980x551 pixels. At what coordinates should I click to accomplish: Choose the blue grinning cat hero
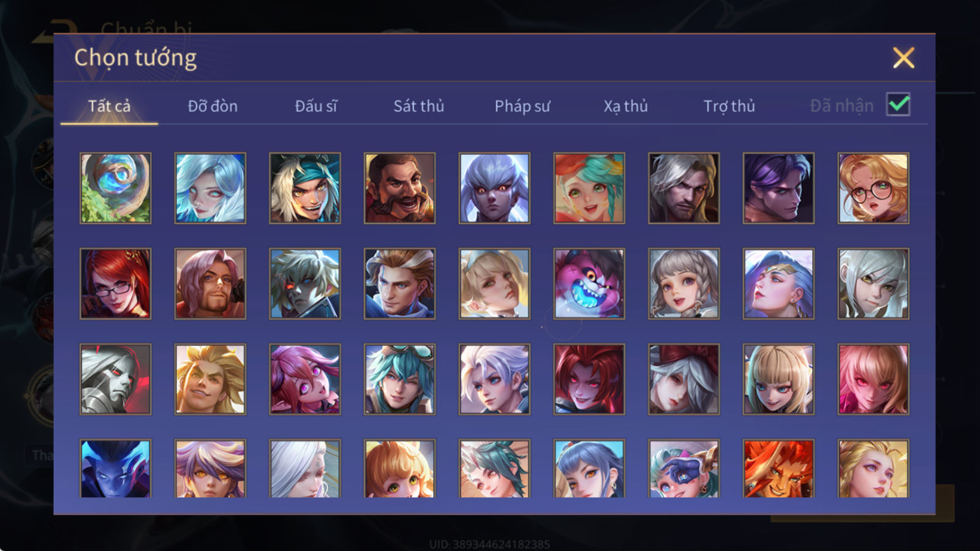589,283
